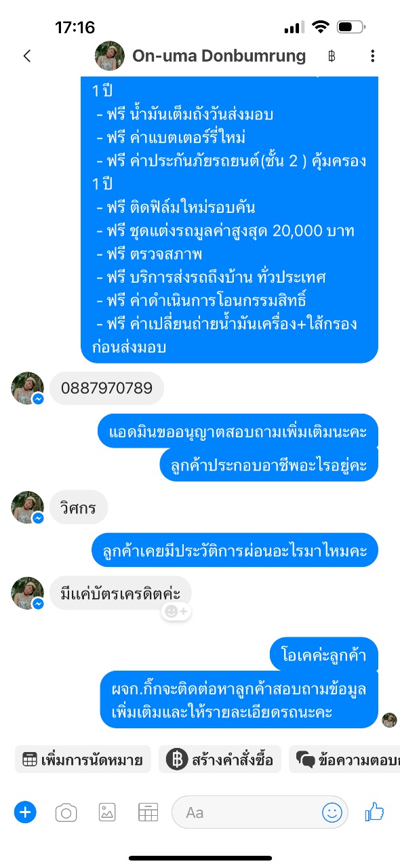400x868 pixels.
Task: Tap เพิ่มการนัดหมาย quick action button
Action: [83, 759]
